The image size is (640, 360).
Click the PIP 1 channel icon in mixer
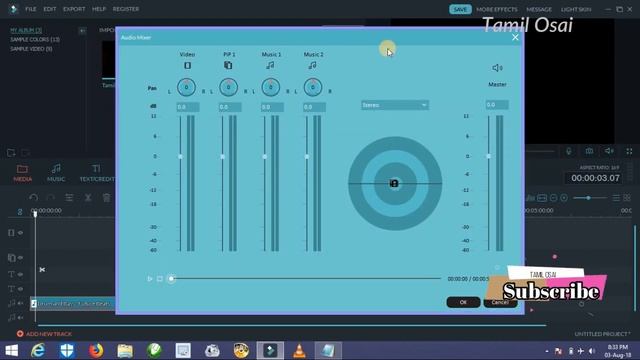[x=228, y=65]
